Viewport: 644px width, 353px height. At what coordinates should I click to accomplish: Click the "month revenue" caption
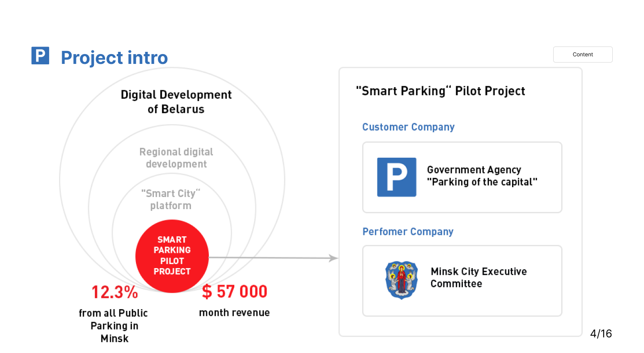point(234,313)
